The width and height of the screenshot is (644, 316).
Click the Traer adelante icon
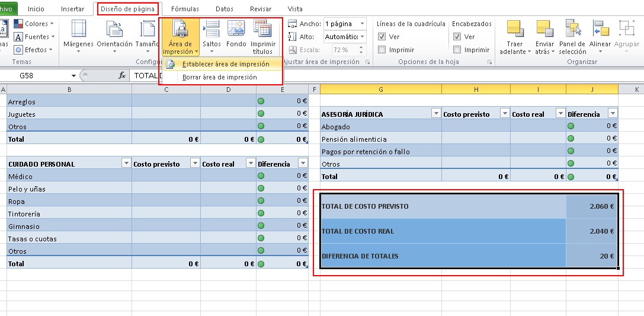click(516, 31)
